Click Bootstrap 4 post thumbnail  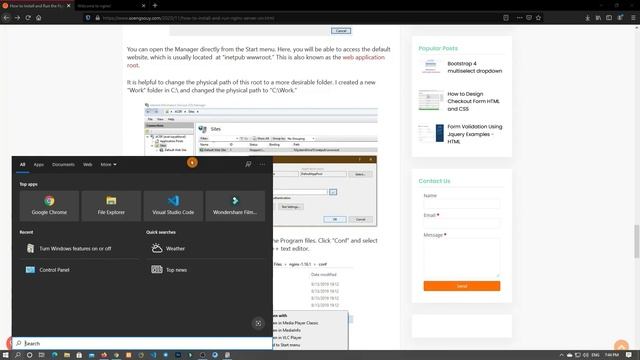point(431,67)
